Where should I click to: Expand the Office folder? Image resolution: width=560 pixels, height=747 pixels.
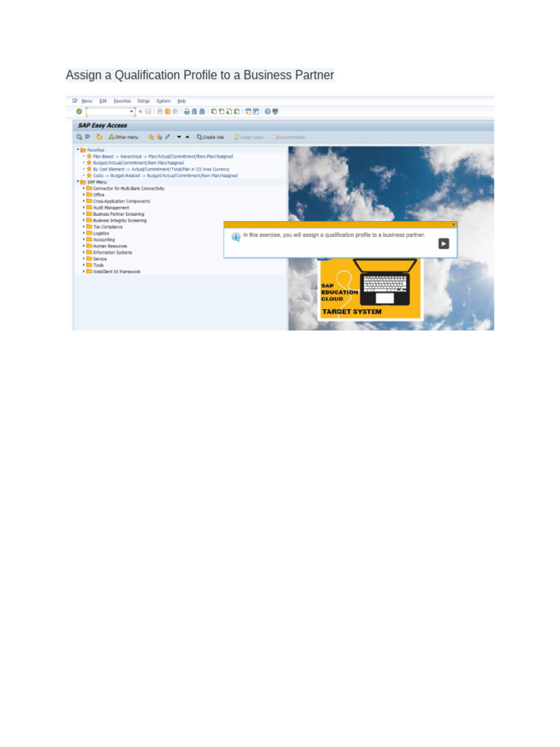[x=84, y=195]
